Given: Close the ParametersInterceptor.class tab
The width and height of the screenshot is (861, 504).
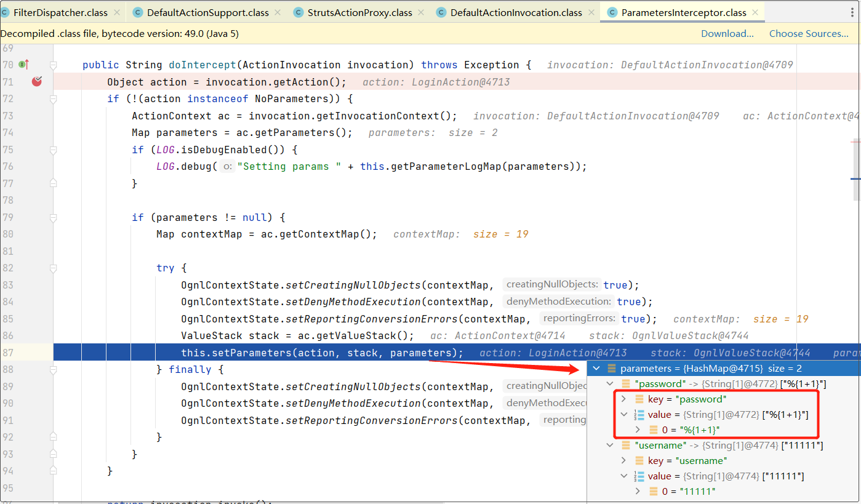Looking at the screenshot, I should tap(756, 12).
